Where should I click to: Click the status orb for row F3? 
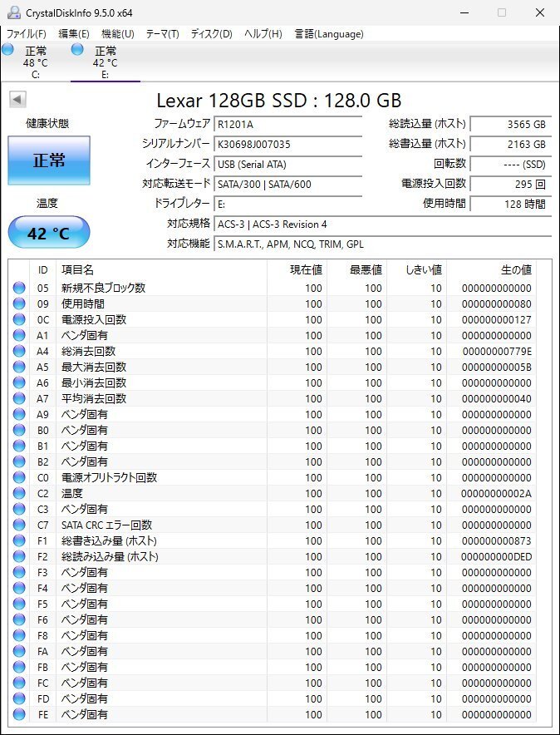pos(19,572)
